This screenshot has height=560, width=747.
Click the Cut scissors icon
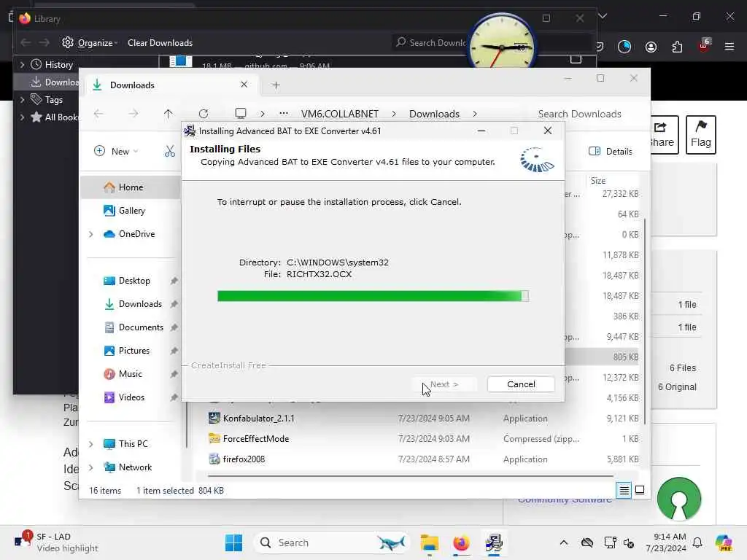coord(170,152)
